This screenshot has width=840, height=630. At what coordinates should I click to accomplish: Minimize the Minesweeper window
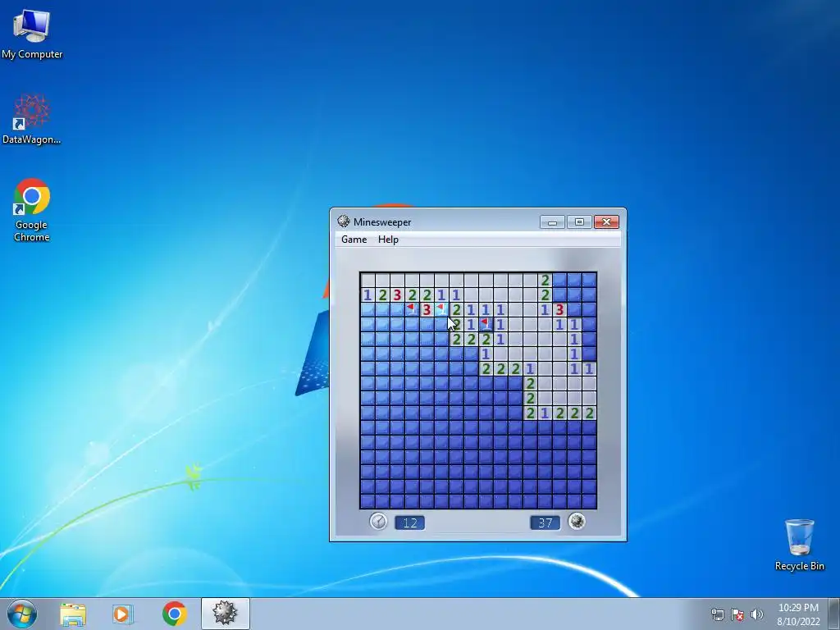[552, 221]
